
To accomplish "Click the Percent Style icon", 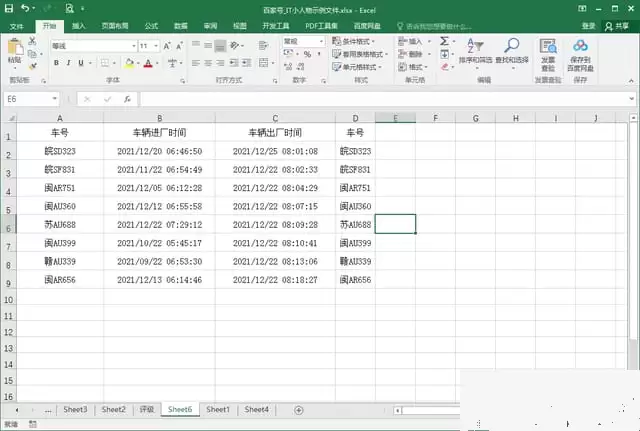I will [307, 54].
